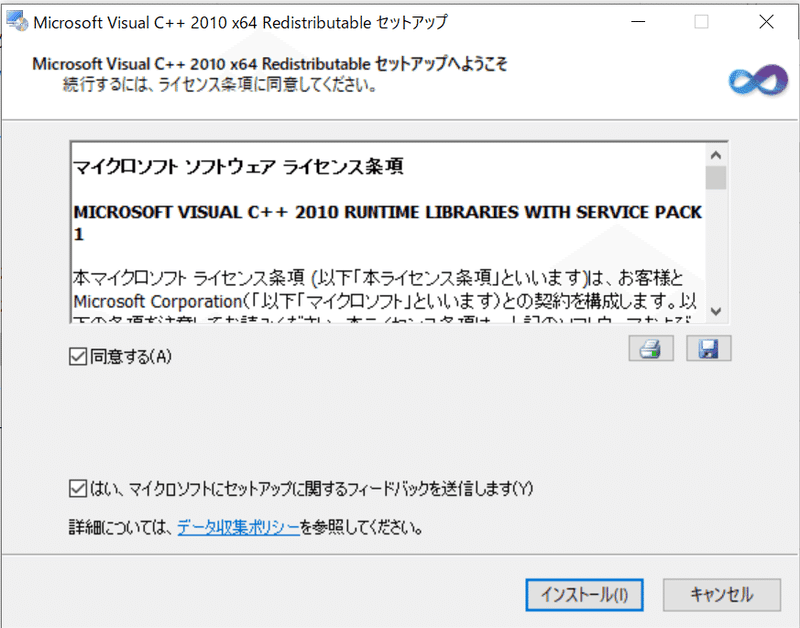The width and height of the screenshot is (800, 628).
Task: Print the license terms with printer icon
Action: (x=651, y=348)
